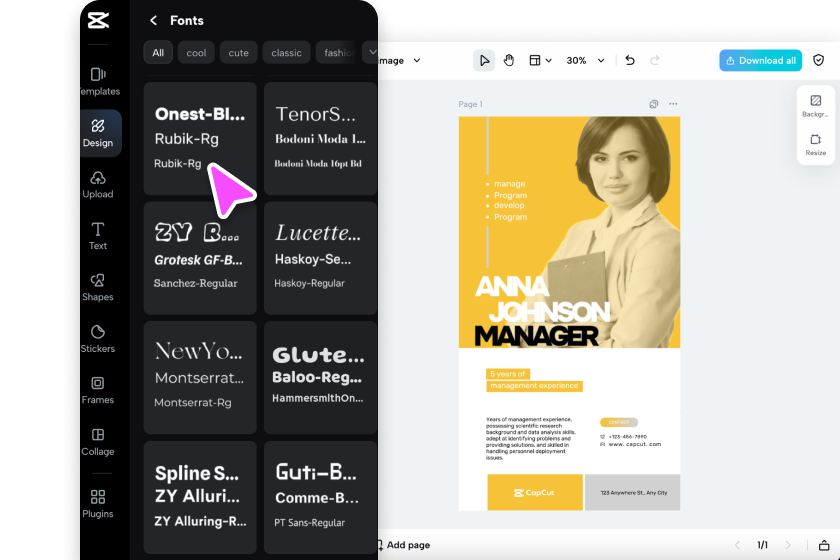Select the '5 years of' yellow label
The height and width of the screenshot is (560, 840).
(x=508, y=374)
